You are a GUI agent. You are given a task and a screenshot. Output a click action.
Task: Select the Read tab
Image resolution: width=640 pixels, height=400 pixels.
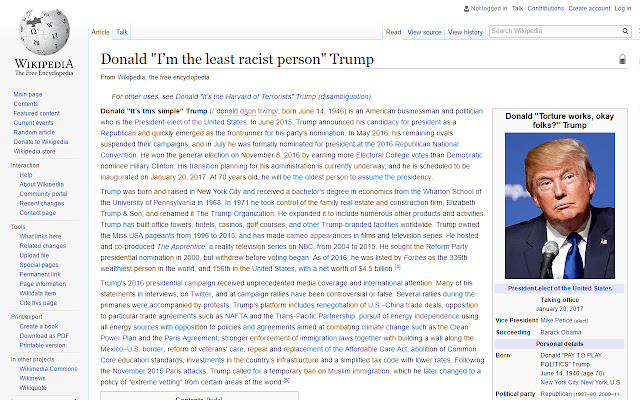coord(393,32)
